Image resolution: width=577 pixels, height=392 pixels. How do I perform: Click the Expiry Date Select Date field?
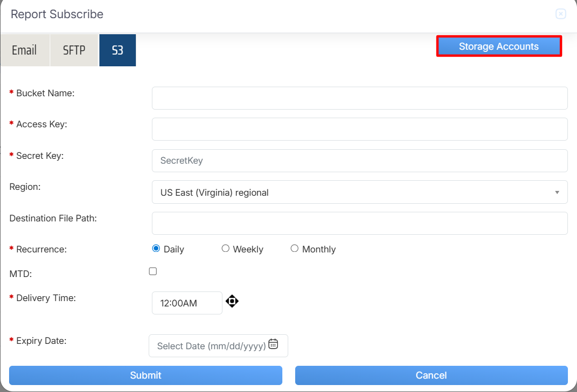point(211,346)
